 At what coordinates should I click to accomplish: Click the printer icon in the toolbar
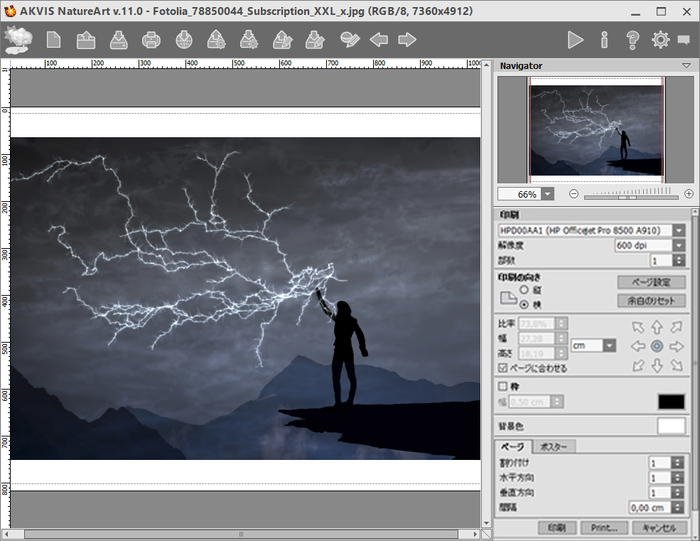pos(151,40)
